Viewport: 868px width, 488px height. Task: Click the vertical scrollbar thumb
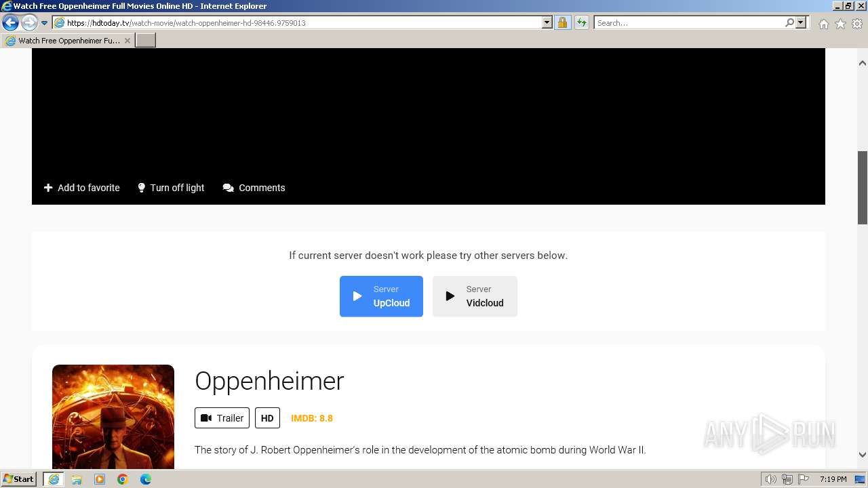(863, 188)
